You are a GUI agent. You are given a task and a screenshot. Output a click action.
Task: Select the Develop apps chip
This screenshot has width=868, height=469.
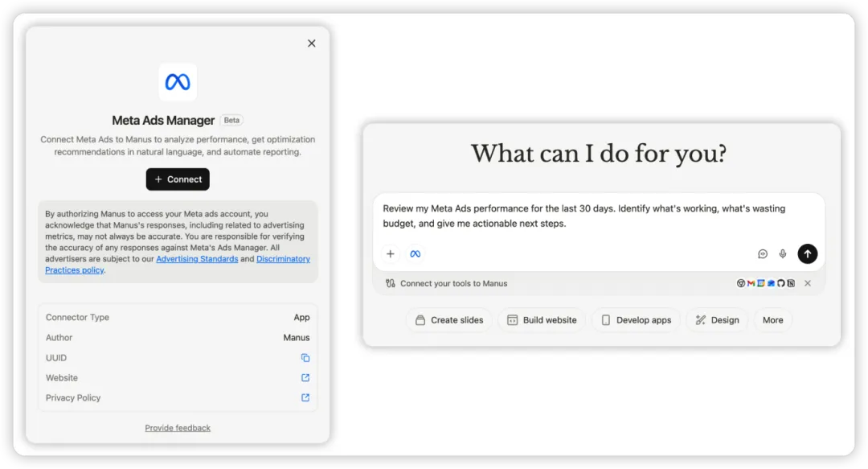(636, 320)
